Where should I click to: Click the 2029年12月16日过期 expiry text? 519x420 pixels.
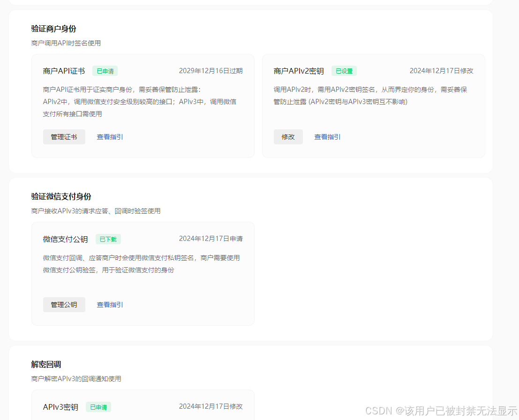[211, 71]
